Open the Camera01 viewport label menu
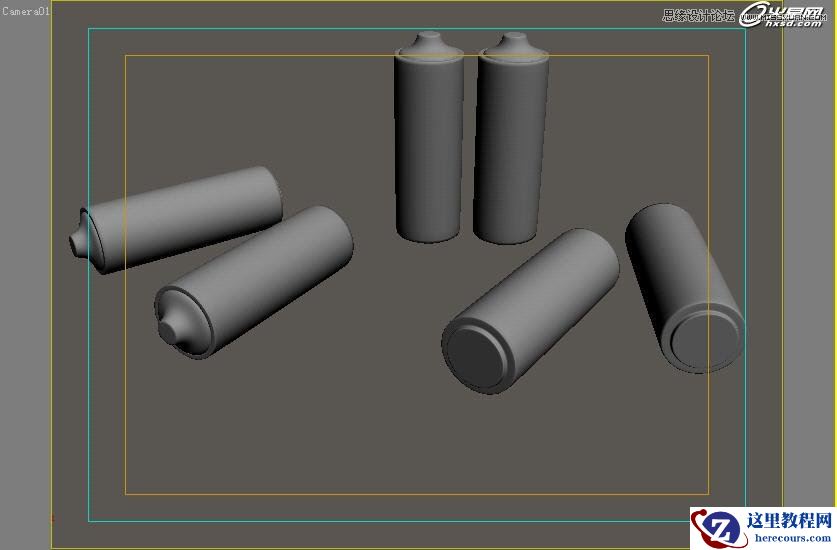The width and height of the screenshot is (837, 550). tap(26, 11)
